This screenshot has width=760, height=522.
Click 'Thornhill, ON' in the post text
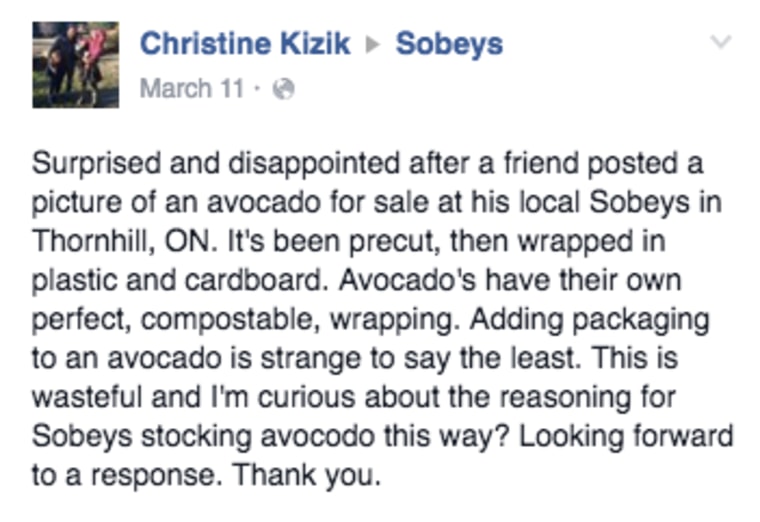pos(125,241)
